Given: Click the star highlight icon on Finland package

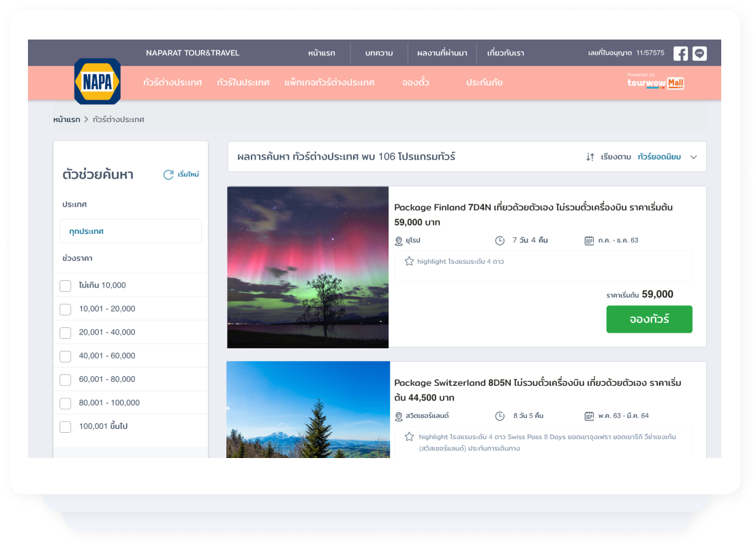Looking at the screenshot, I should (409, 261).
